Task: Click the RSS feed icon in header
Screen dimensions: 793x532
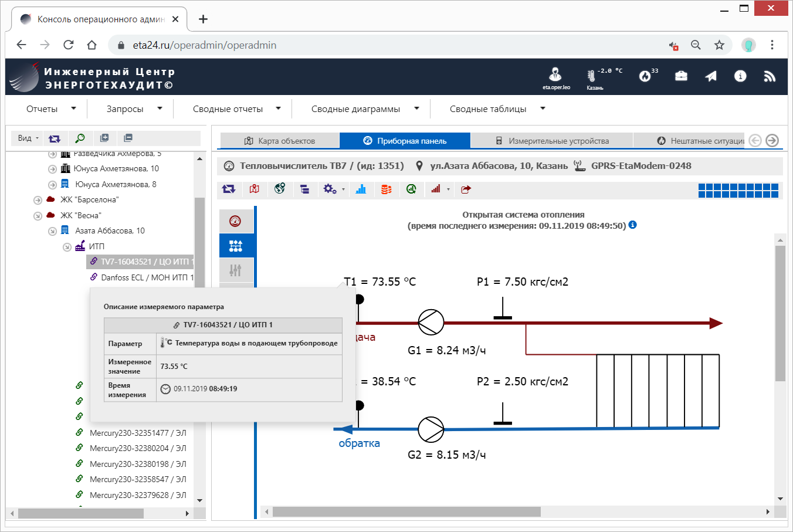Action: 770,76
